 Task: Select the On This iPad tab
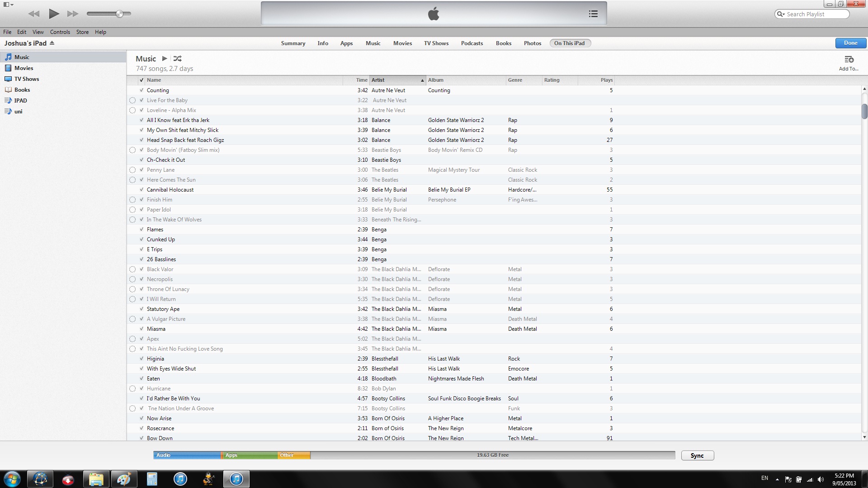pos(570,43)
